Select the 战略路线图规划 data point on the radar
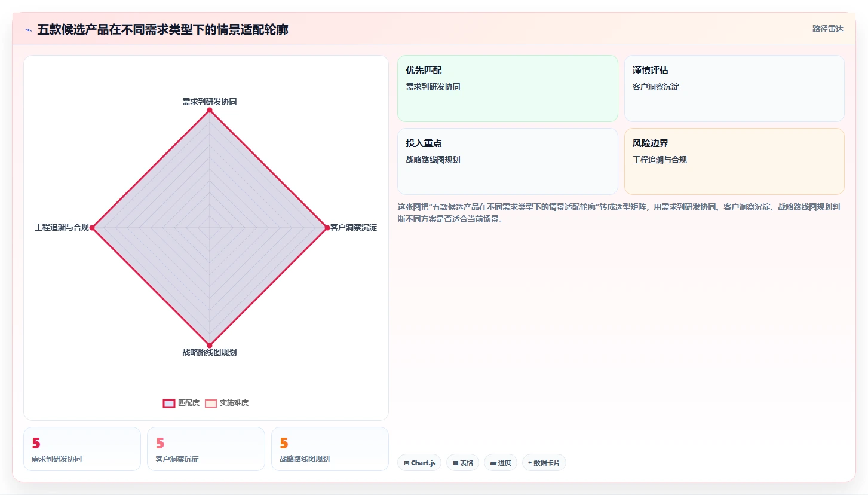The width and height of the screenshot is (868, 495). point(209,345)
